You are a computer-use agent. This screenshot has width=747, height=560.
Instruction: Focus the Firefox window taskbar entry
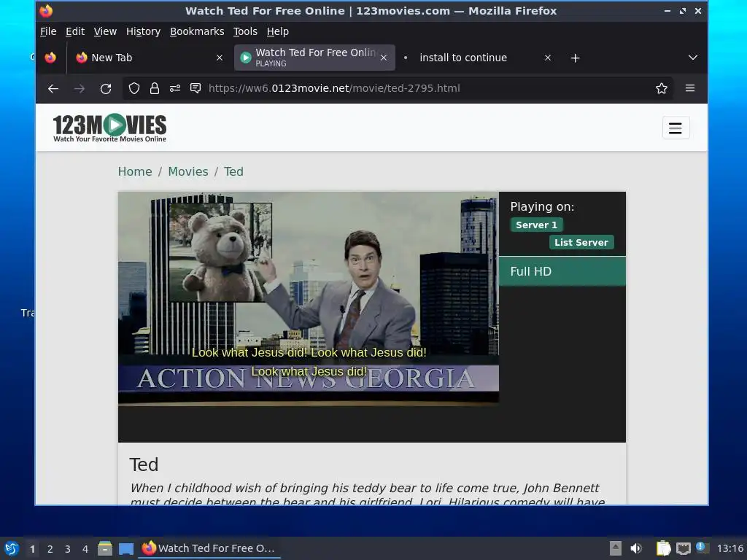(x=209, y=548)
